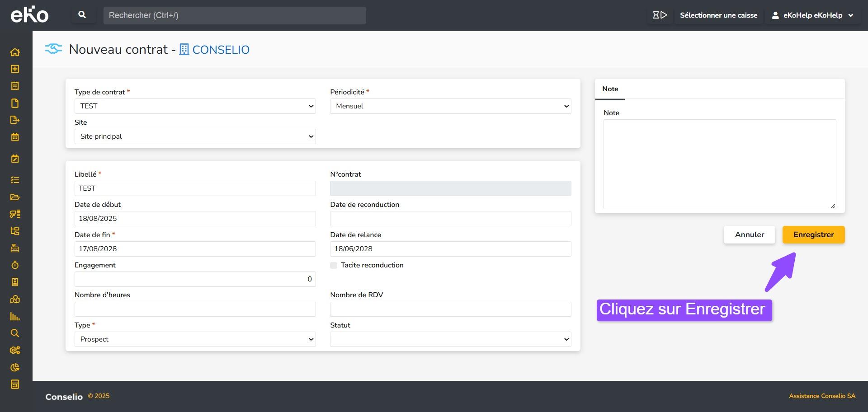Open the stopwatch timer icon in sidebar
The width and height of the screenshot is (868, 412).
pyautogui.click(x=15, y=265)
